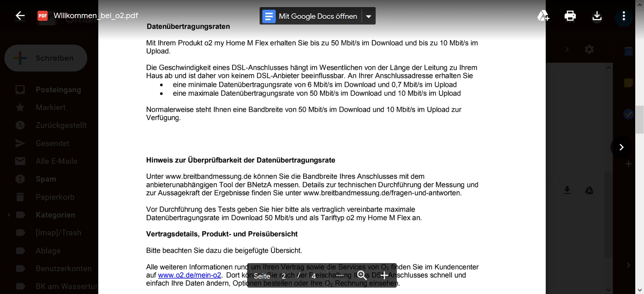
Task: Open Gmail settings gear behind the preview
Action: [589, 49]
